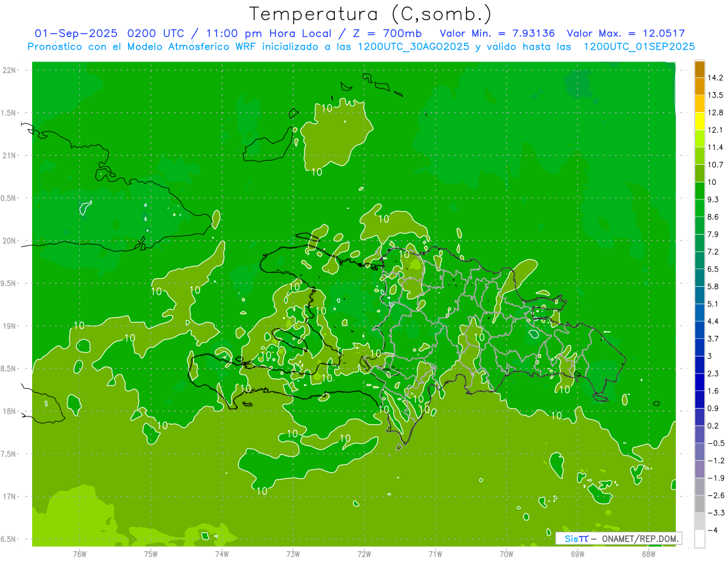Screen dimensions: 728x562
Task: Click the '1200UTC_01SEP2025' valid-until time
Action: (639, 47)
